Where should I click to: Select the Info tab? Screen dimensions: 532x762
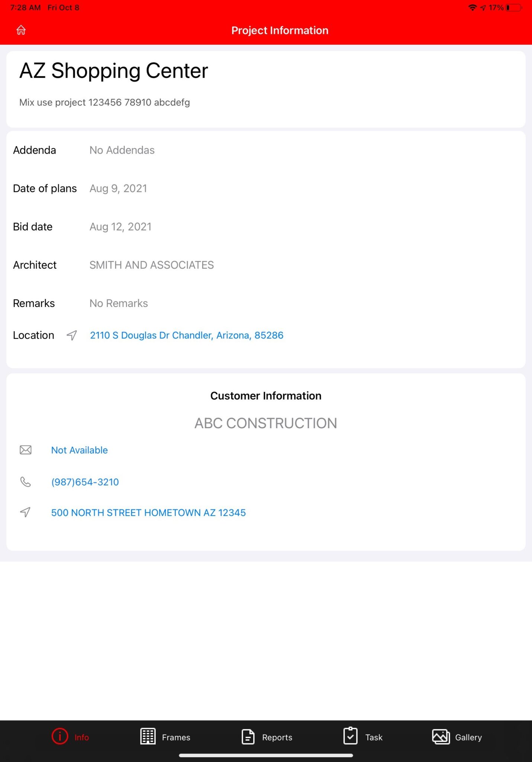point(81,737)
